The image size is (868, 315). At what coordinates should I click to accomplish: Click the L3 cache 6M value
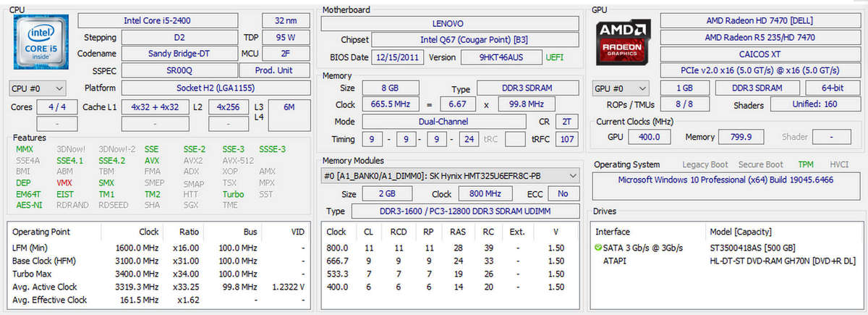(289, 106)
